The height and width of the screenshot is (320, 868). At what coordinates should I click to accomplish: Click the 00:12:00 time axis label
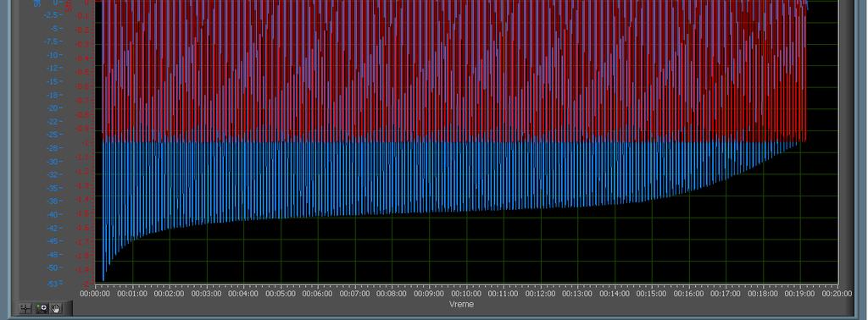pyautogui.click(x=540, y=294)
